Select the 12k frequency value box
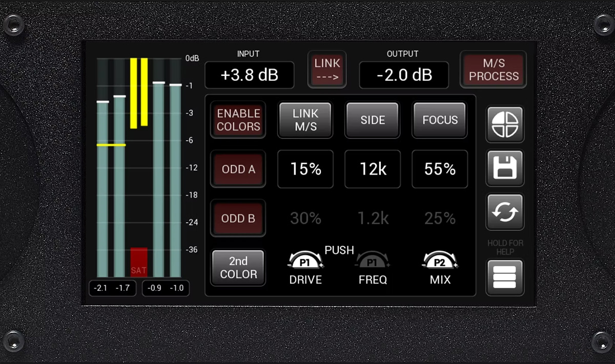The height and width of the screenshot is (364, 615). pos(373,169)
